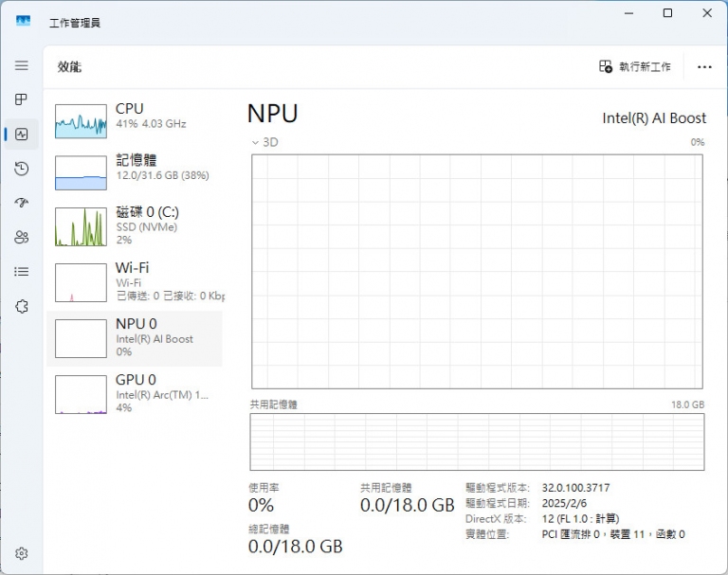Click the Wi-Fi sent/received 0 Kbps text

[171, 296]
